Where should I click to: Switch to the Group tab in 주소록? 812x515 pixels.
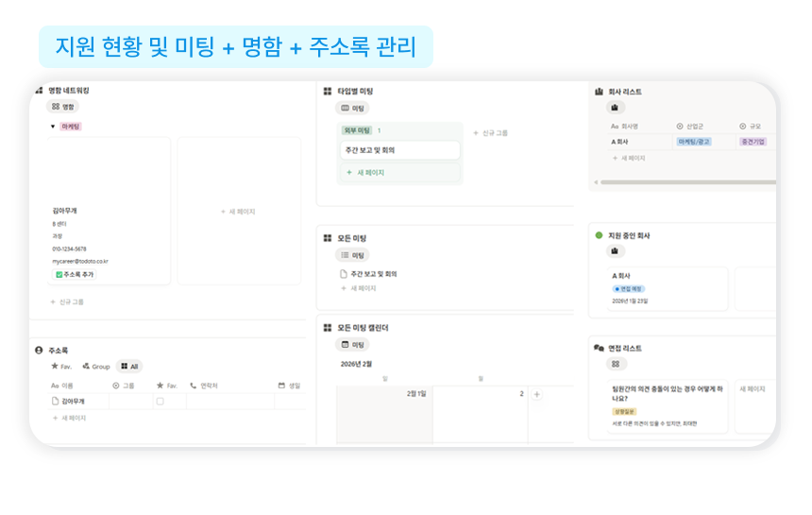pos(95,367)
